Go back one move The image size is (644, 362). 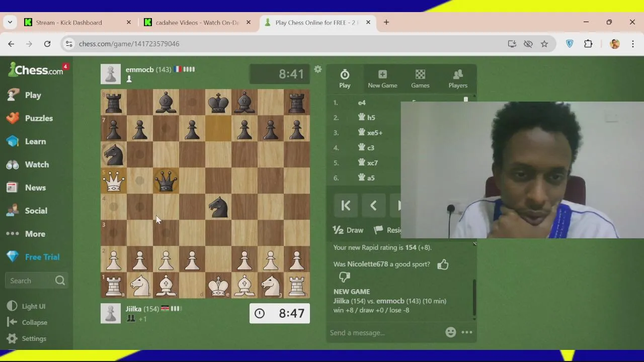point(373,205)
